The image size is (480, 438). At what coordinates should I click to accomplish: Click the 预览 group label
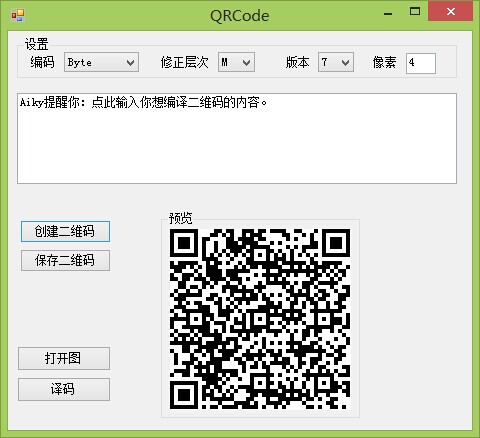[181, 218]
